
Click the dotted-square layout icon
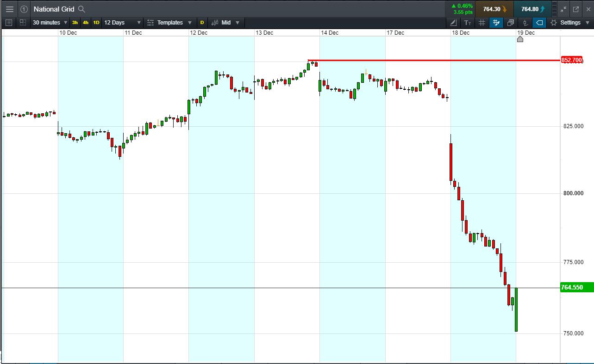pyautogui.click(x=23, y=23)
